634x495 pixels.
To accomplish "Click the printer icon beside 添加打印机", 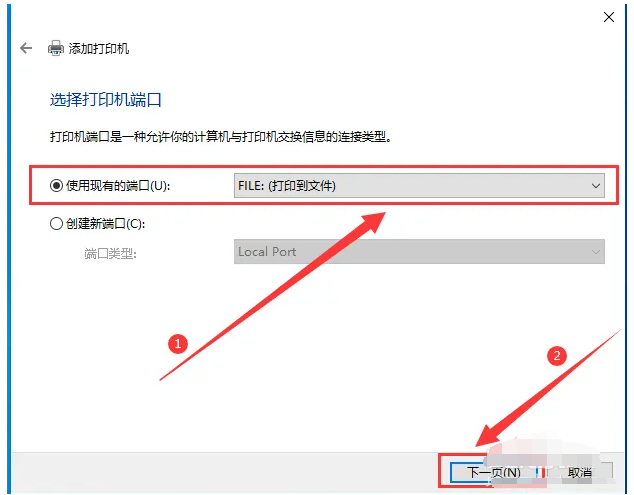I will (56, 48).
